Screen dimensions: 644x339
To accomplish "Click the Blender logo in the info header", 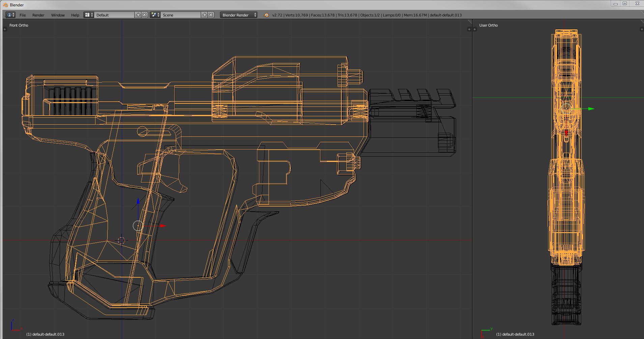I will 266,15.
